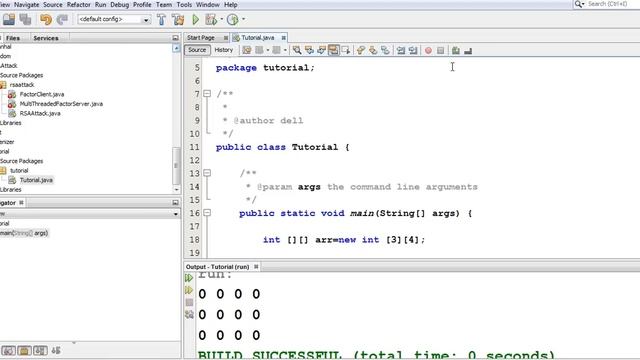Open the Run menu
The image size is (640, 360).
tap(100, 4)
